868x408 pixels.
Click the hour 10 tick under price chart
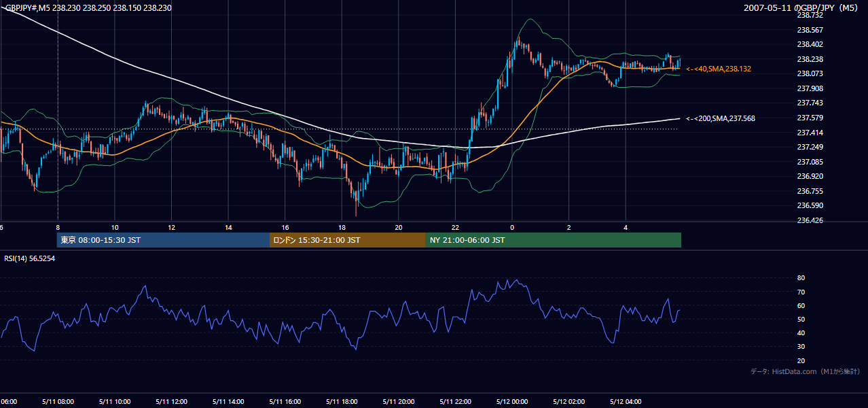(114, 227)
